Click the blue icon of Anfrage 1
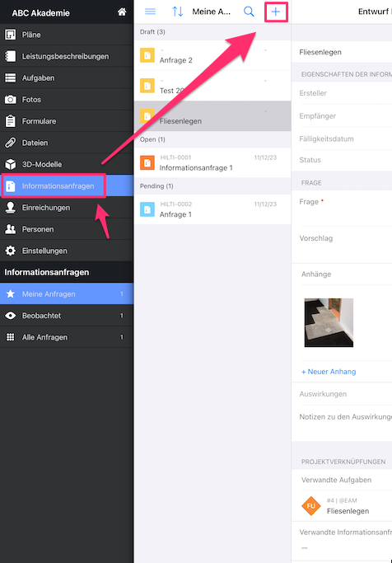The height and width of the screenshot is (563, 392). (x=147, y=209)
